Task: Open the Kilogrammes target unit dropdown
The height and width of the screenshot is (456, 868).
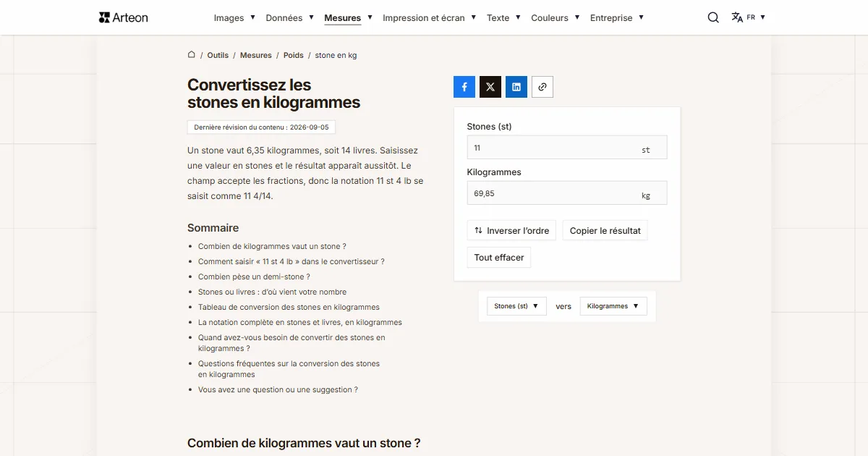Action: (613, 306)
